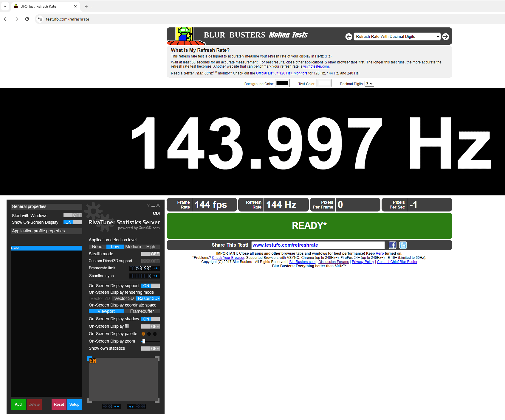This screenshot has width=505, height=420.
Task: Click the site information icon in address bar
Action: (x=40, y=19)
